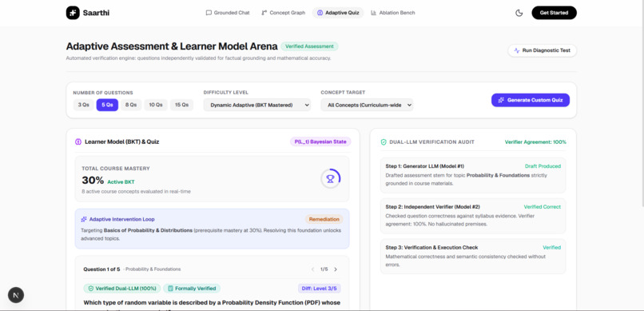Screen dimensions: 644x311
Task: Click the Formally Verified badge
Action: [x=192, y=289]
